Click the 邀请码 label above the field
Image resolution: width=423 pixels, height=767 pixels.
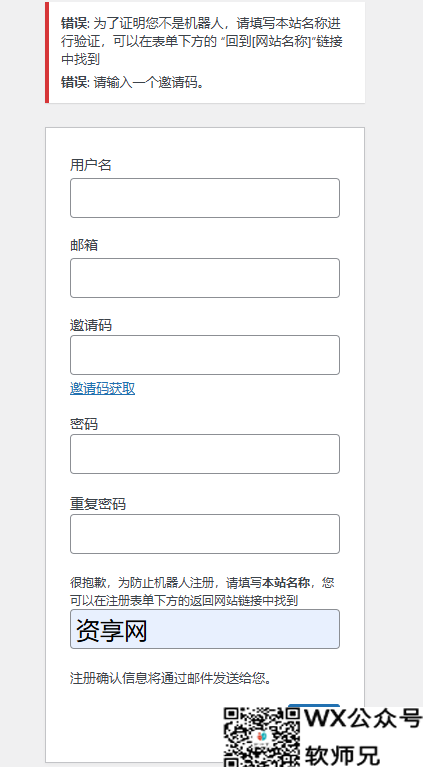coord(90,325)
